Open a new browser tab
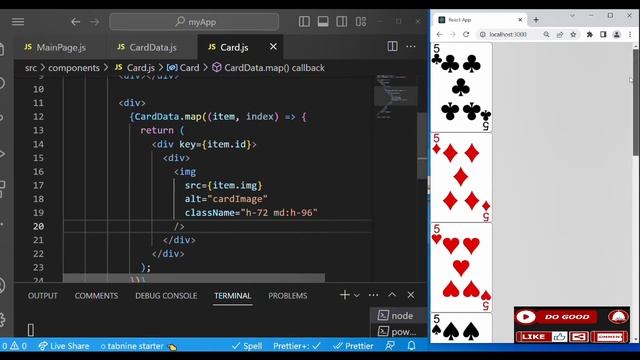Screen dimensions: 640x360 tap(536, 20)
